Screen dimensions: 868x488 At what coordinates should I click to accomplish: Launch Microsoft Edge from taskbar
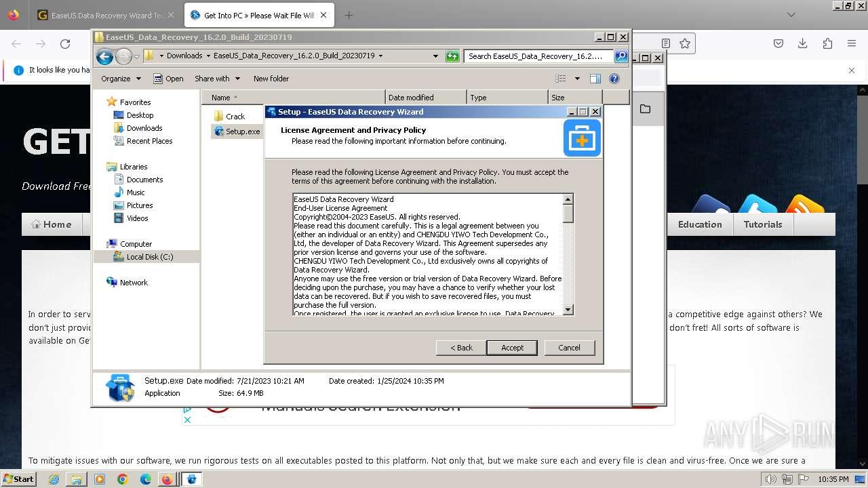coord(145,479)
